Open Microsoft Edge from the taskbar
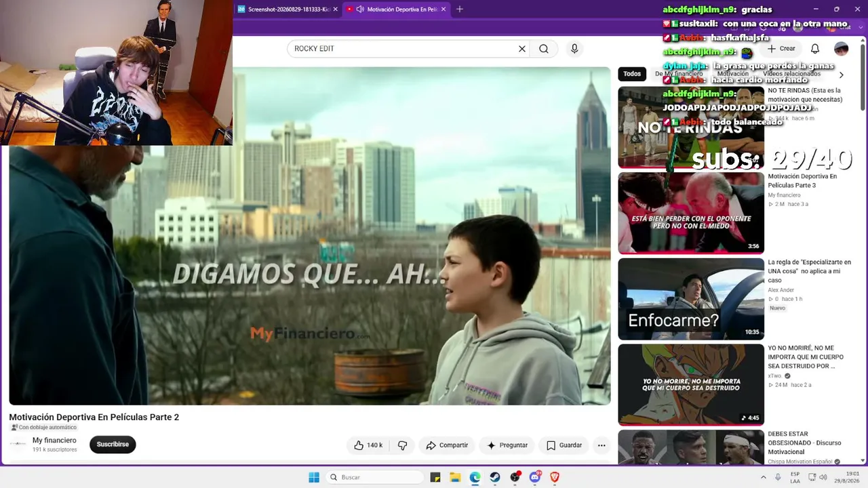 click(x=475, y=477)
